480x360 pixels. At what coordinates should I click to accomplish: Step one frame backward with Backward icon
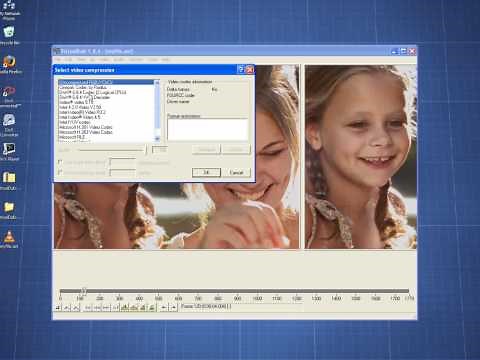[x=97, y=307]
